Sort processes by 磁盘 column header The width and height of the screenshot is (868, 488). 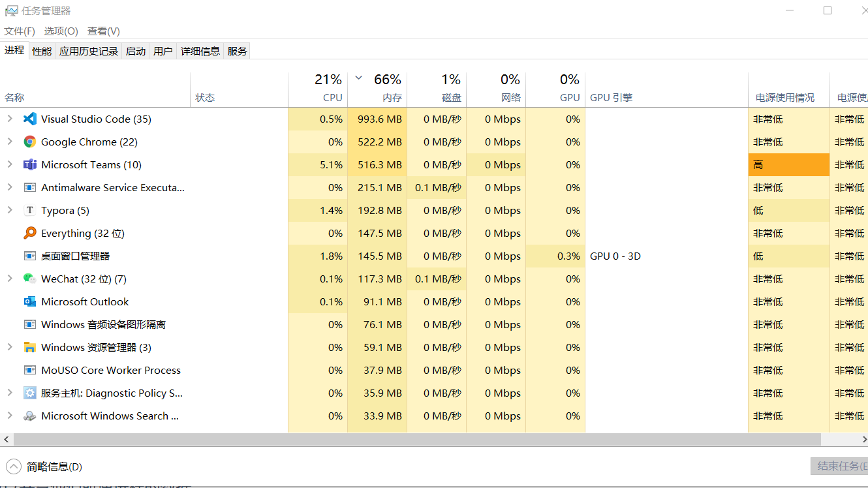pos(437,90)
